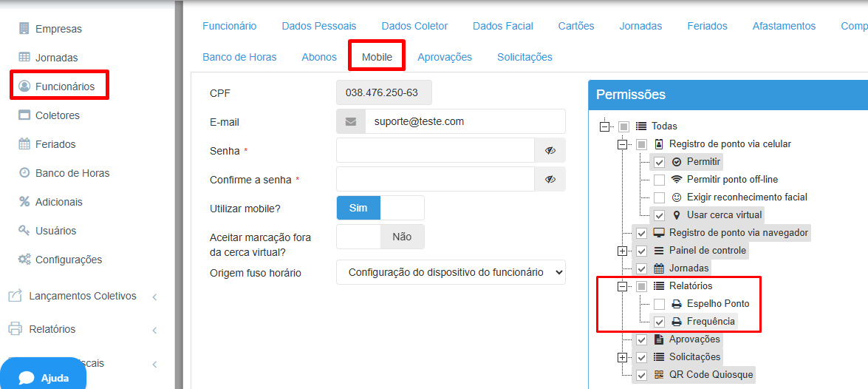The image size is (868, 389).
Task: Click the Banco de Horas clock icon
Action: pyautogui.click(x=24, y=173)
